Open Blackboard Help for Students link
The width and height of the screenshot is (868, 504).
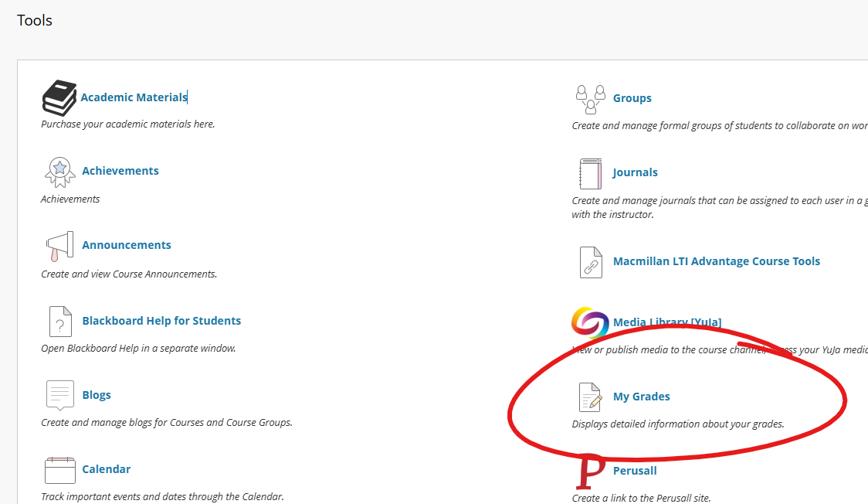tap(161, 321)
